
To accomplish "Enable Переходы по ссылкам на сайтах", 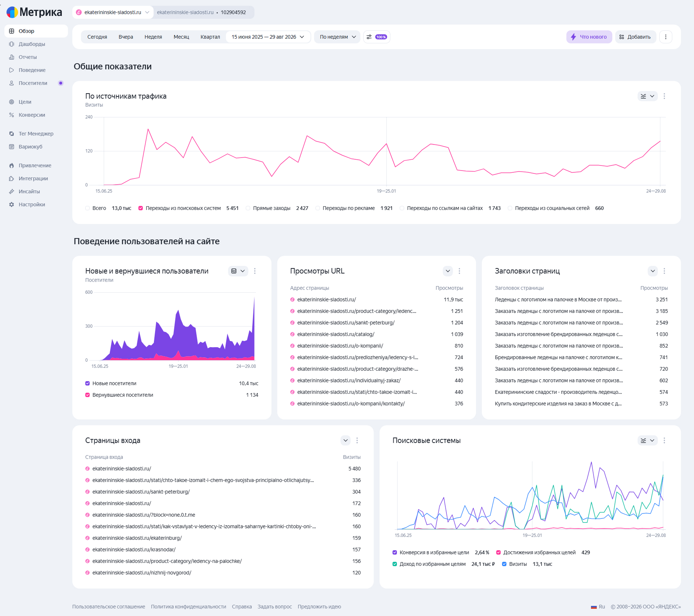I will pyautogui.click(x=402, y=208).
